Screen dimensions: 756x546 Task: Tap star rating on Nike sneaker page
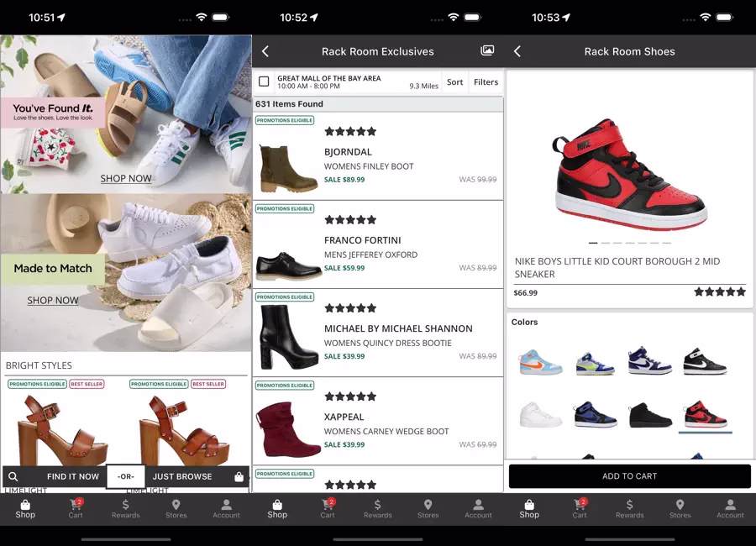click(720, 291)
